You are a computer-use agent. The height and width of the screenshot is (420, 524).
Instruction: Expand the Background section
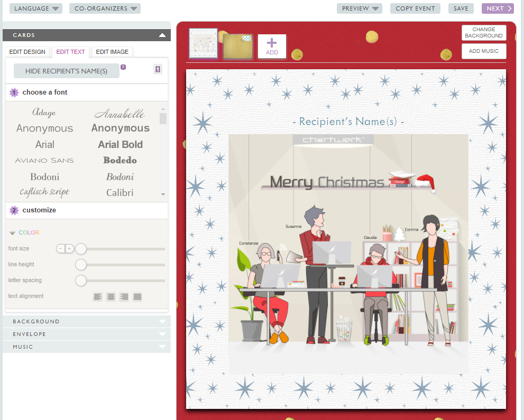coord(87,321)
